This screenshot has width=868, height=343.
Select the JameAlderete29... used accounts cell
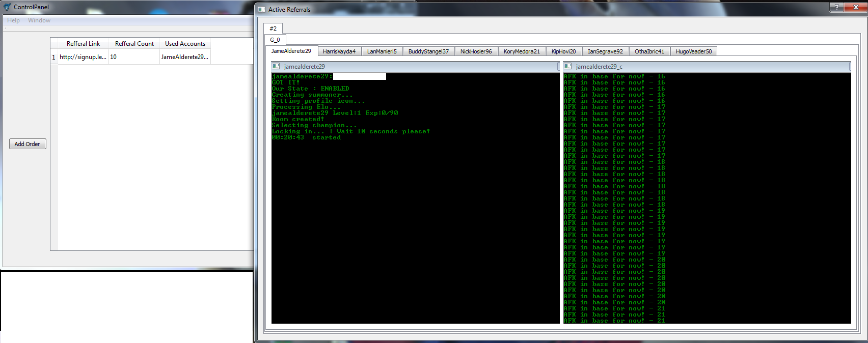tap(185, 57)
